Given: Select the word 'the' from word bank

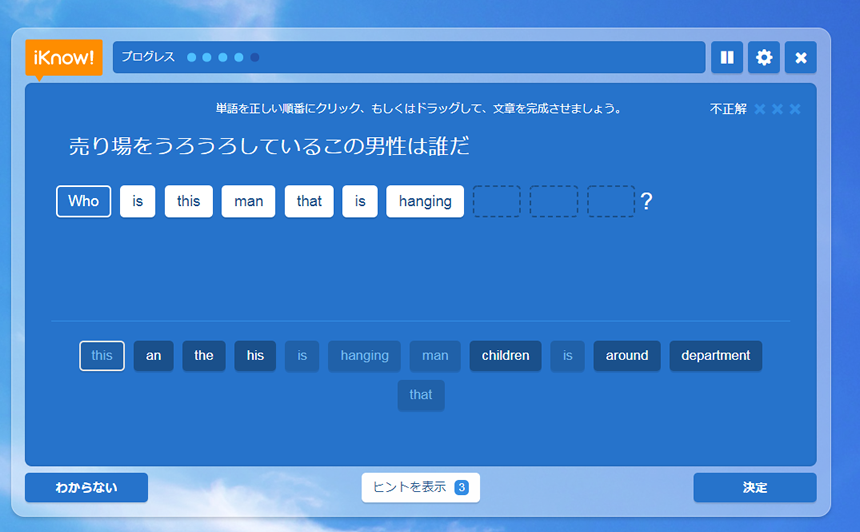Looking at the screenshot, I should (204, 356).
